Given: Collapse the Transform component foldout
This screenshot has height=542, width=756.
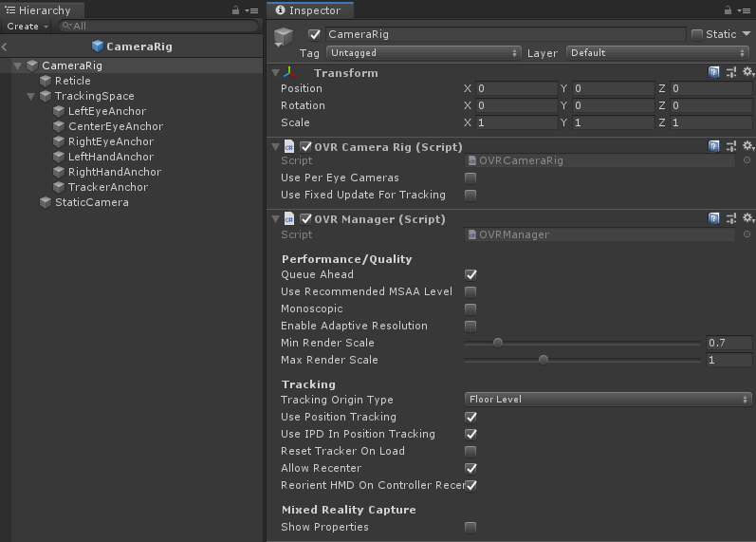Looking at the screenshot, I should [x=276, y=73].
